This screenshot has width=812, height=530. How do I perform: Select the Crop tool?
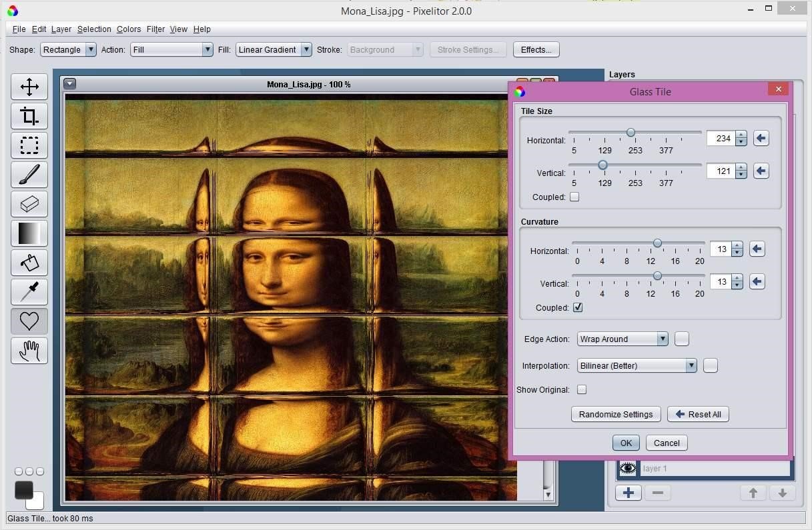(29, 116)
